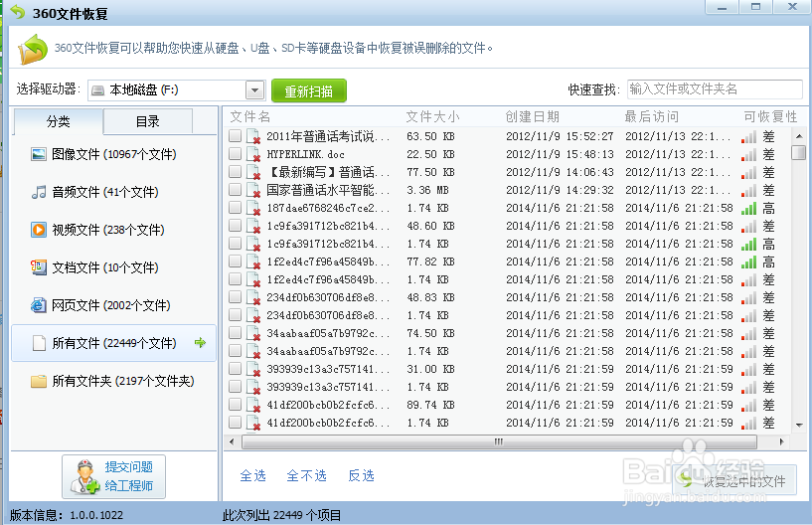Select the checkbox for the 48.83 KB file
The width and height of the screenshot is (812, 525).
point(236,297)
